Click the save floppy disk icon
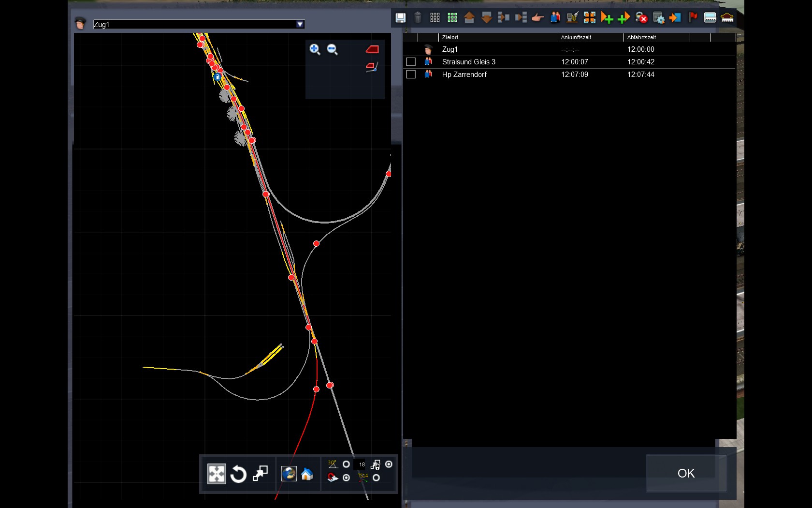Image resolution: width=812 pixels, height=508 pixels. (x=401, y=18)
